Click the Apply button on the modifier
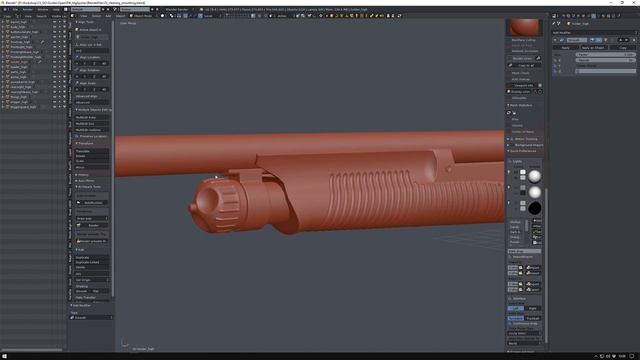This screenshot has height=360, width=640. 566,48
